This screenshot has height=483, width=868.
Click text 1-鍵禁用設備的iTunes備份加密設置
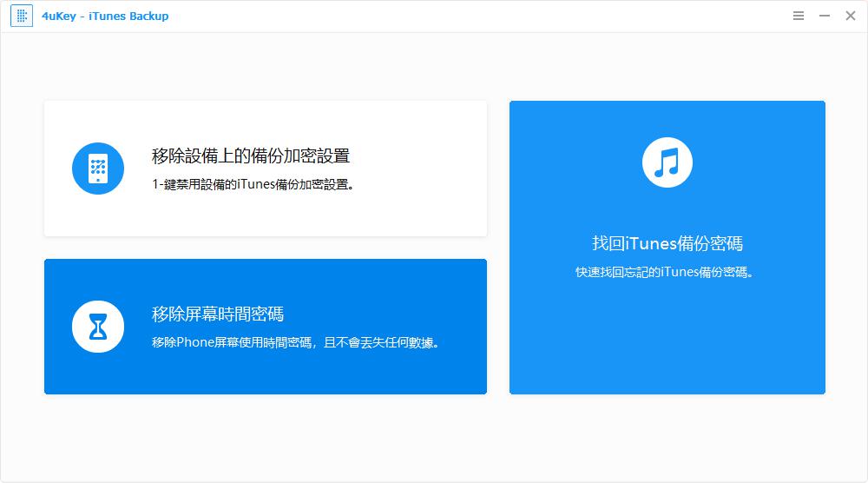tap(253, 184)
